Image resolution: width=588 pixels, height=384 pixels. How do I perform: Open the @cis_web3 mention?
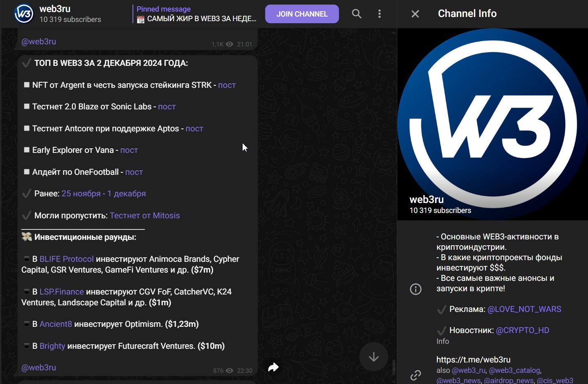coord(555,380)
